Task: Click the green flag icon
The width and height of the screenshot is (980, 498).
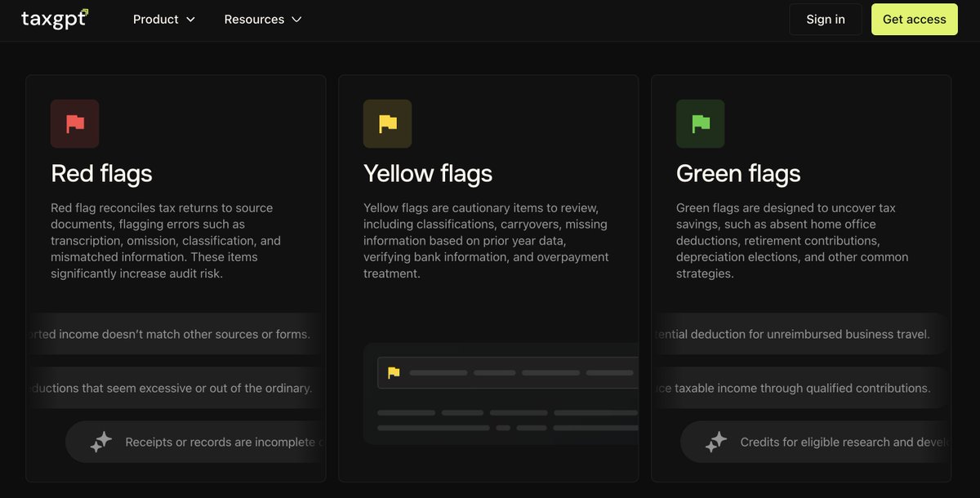Action: tap(701, 124)
